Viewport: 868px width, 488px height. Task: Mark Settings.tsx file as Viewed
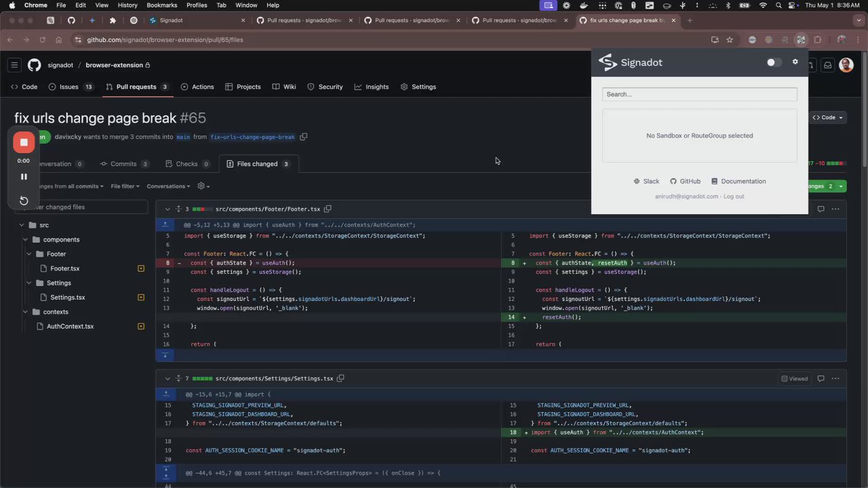coord(793,379)
